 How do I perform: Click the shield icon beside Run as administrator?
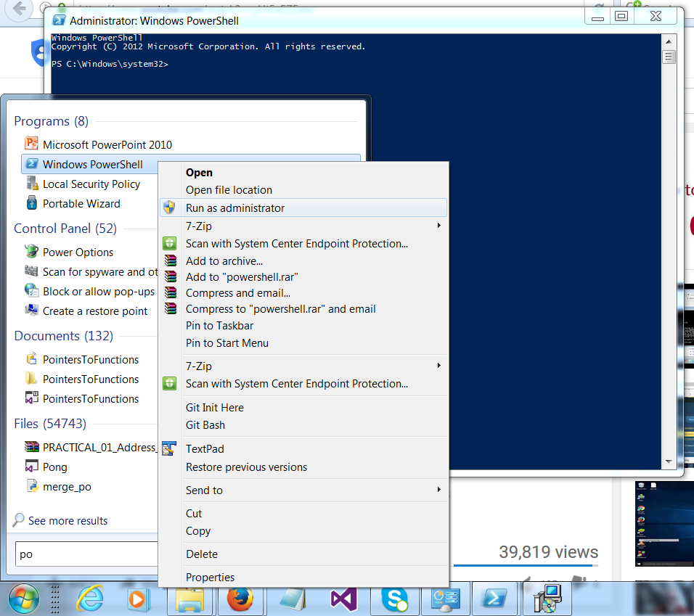(x=169, y=208)
